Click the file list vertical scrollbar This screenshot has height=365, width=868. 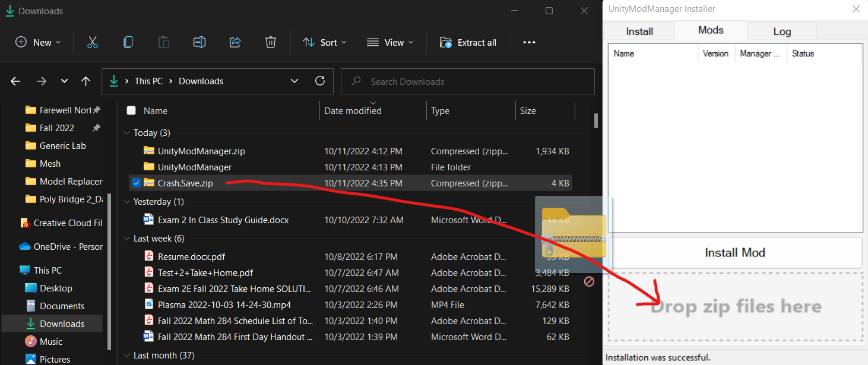tap(595, 120)
